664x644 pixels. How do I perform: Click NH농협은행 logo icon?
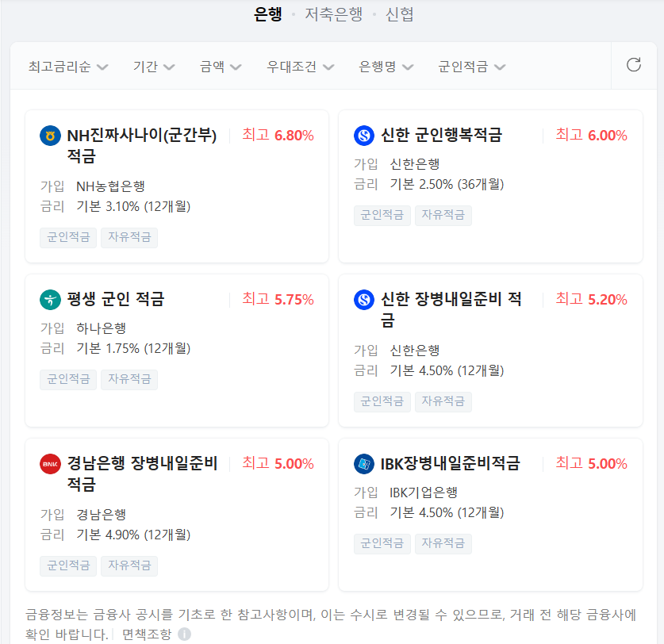click(50, 136)
